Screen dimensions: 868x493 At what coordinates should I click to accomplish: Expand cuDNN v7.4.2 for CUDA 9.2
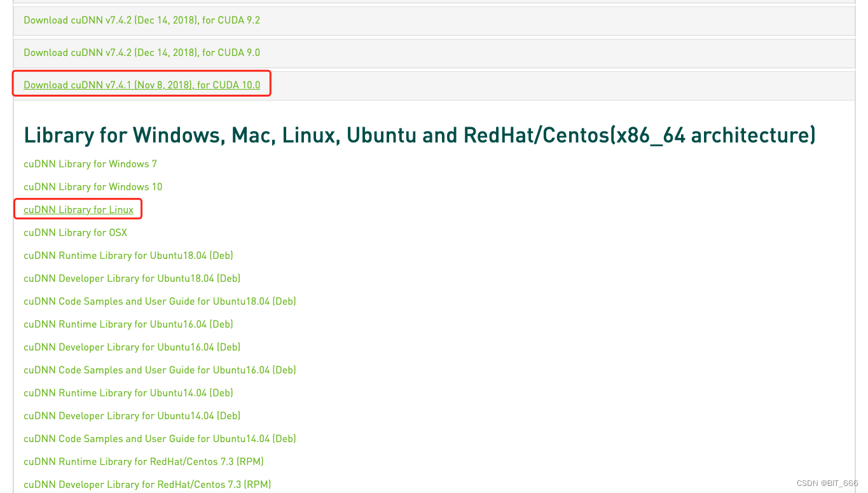point(142,20)
